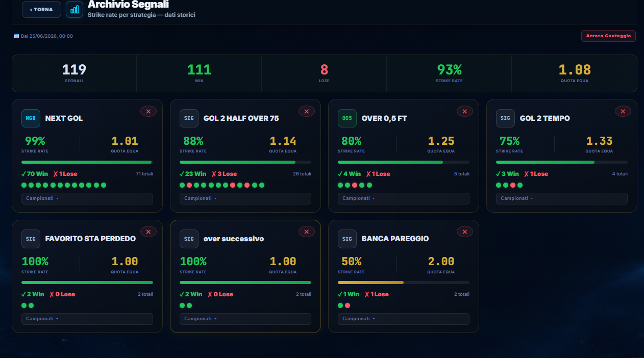Screen dimensions: 644x358
Task: Click the SIG badge on GOL 2 TEMPO
Action: click(x=505, y=118)
